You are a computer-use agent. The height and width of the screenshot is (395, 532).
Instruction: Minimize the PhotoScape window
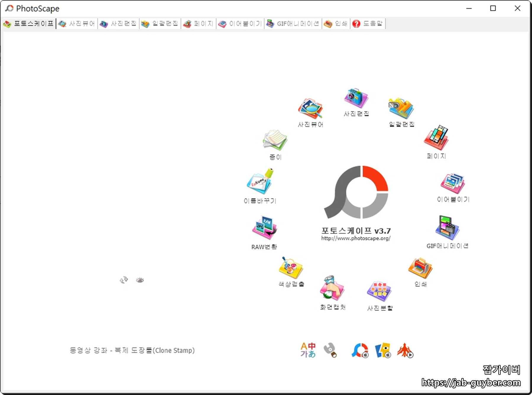click(469, 8)
